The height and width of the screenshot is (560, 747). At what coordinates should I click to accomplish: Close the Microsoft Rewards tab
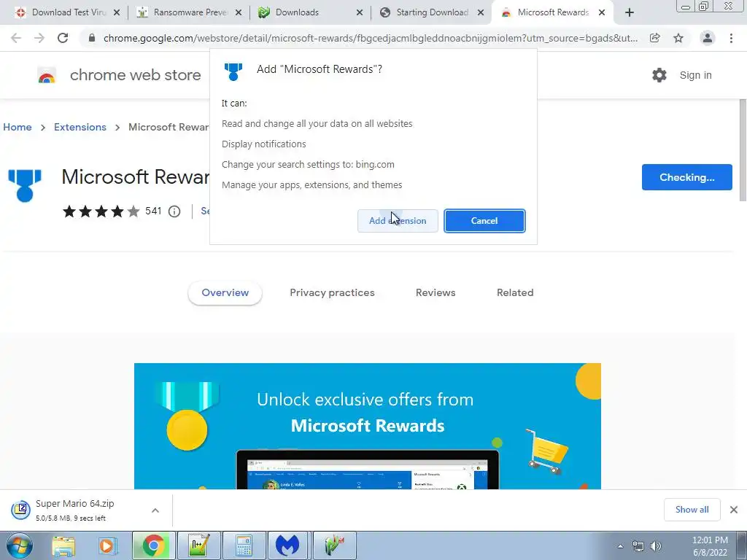602,12
